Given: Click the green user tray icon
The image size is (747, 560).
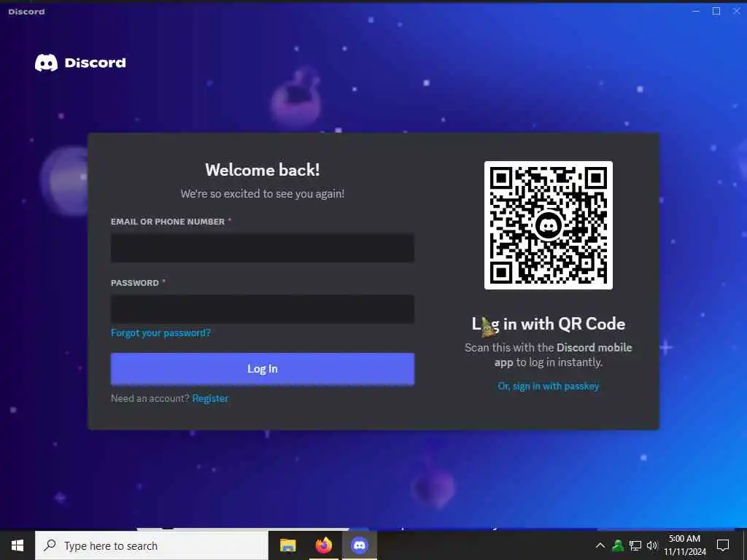Looking at the screenshot, I should pyautogui.click(x=618, y=545).
